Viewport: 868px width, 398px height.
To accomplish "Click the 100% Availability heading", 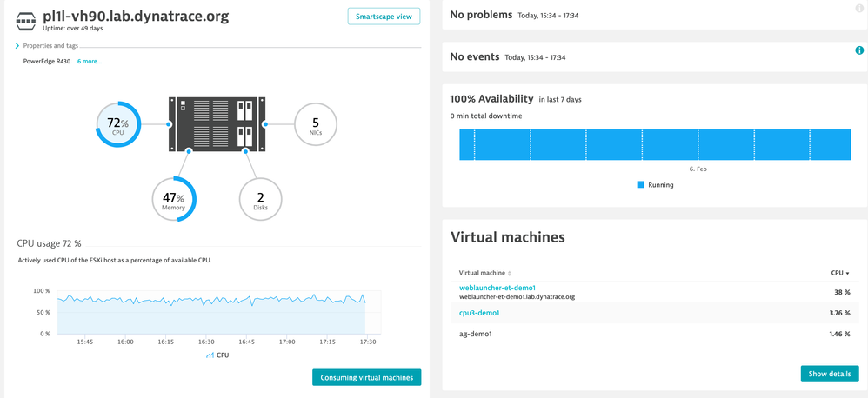I will pyautogui.click(x=491, y=99).
